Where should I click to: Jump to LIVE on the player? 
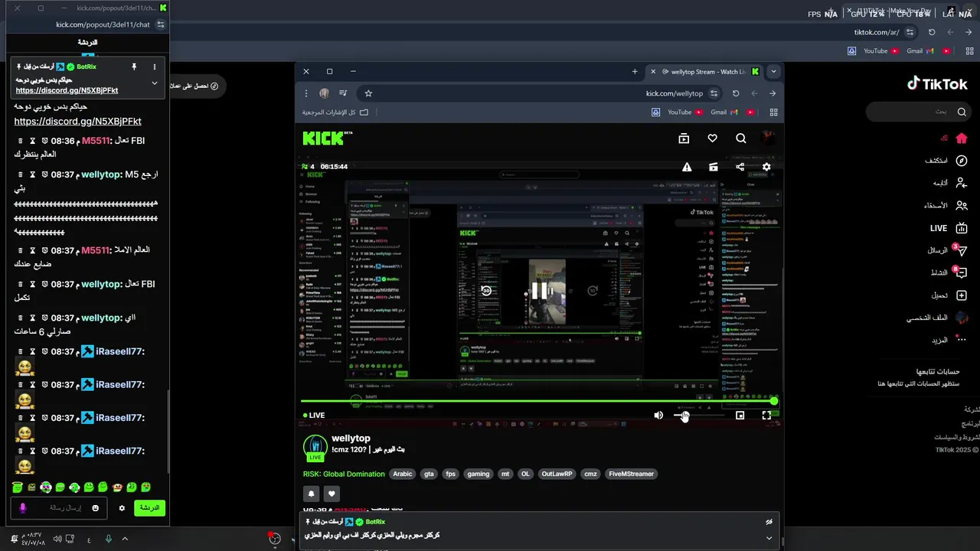[x=314, y=416]
